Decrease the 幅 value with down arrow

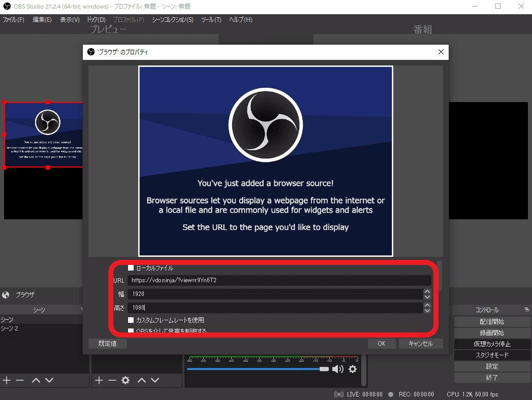click(427, 297)
